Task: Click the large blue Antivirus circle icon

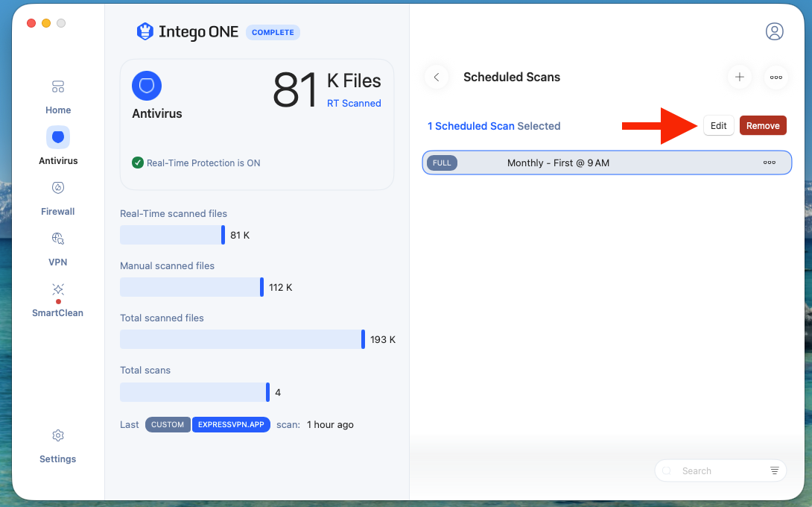Action: tap(147, 86)
